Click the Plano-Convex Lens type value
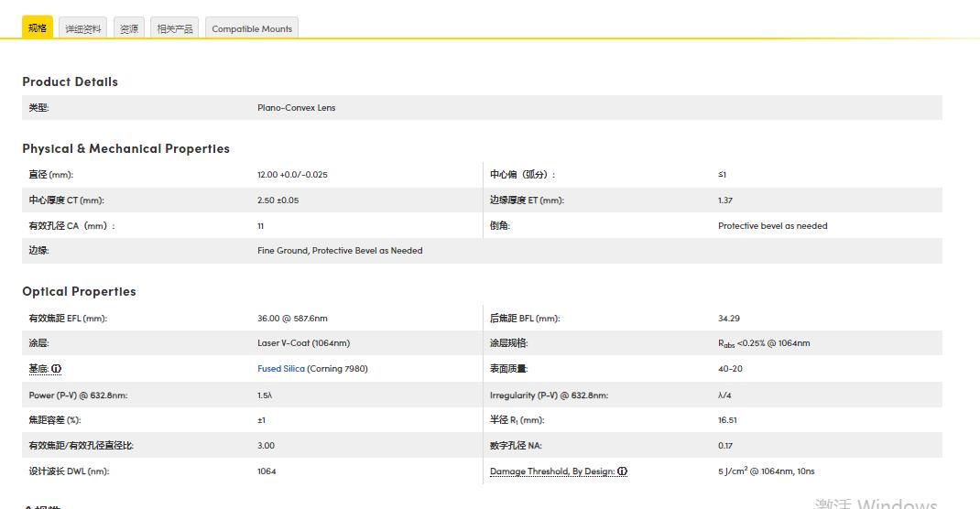The image size is (980, 509). 296,108
